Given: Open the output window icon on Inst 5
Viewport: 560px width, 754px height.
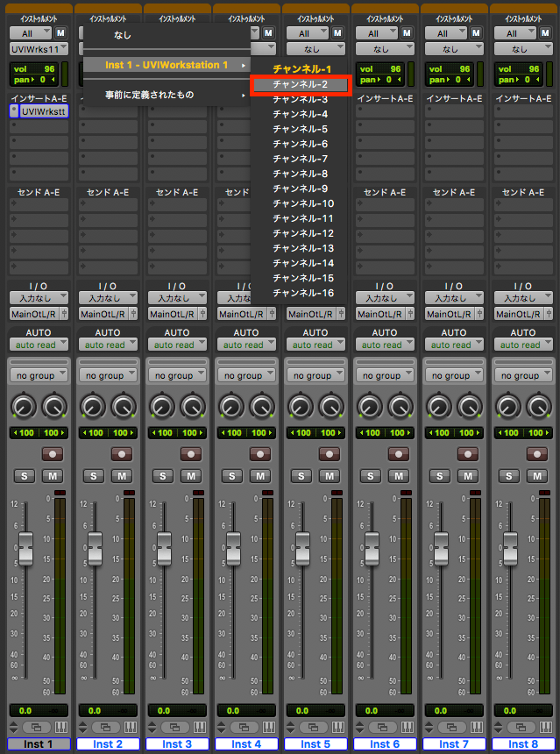Looking at the screenshot, I should coord(314,727).
